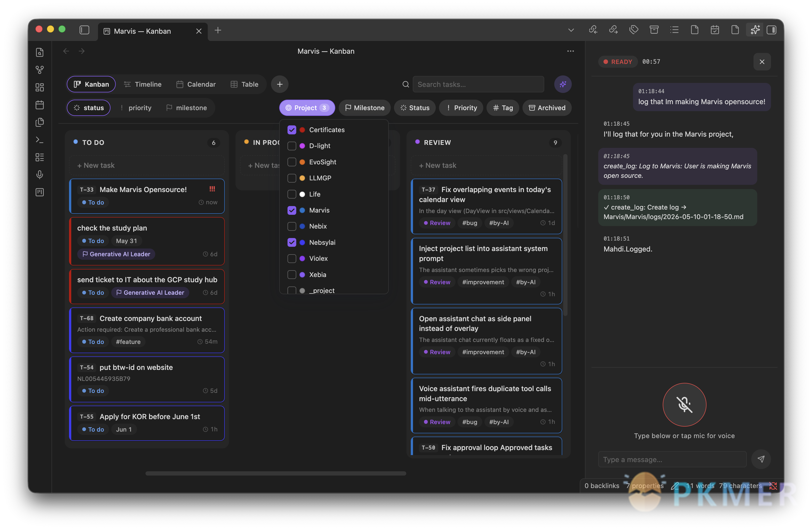Click New task in the Review column

(x=486, y=165)
